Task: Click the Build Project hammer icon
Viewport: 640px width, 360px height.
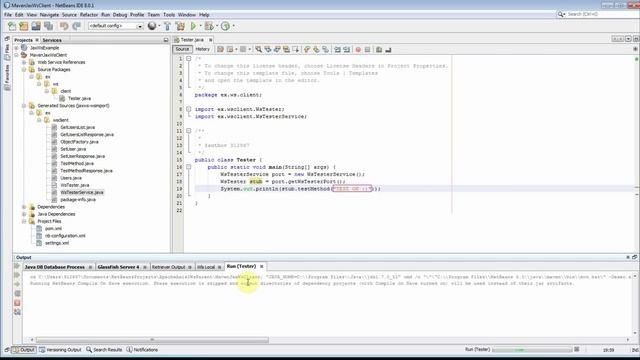Action: [x=167, y=26]
